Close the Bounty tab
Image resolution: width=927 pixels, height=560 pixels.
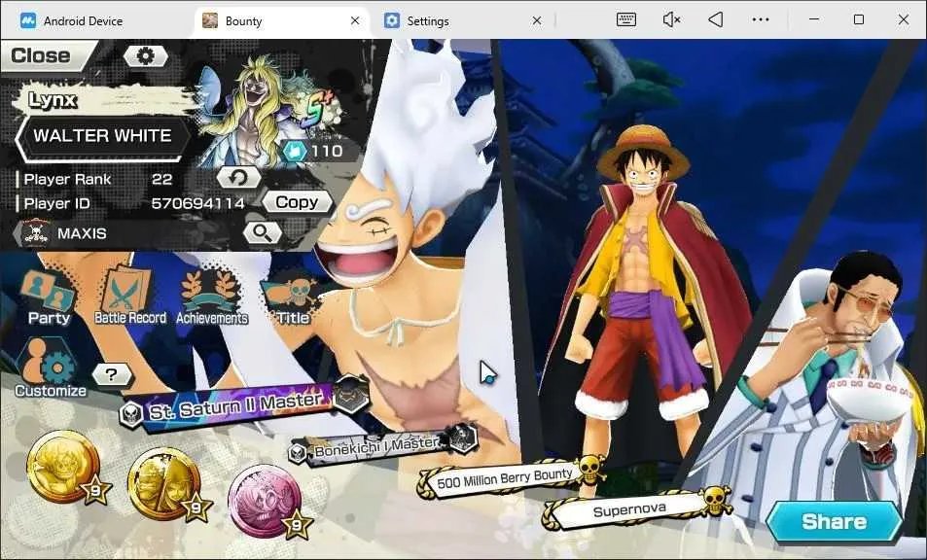[355, 20]
